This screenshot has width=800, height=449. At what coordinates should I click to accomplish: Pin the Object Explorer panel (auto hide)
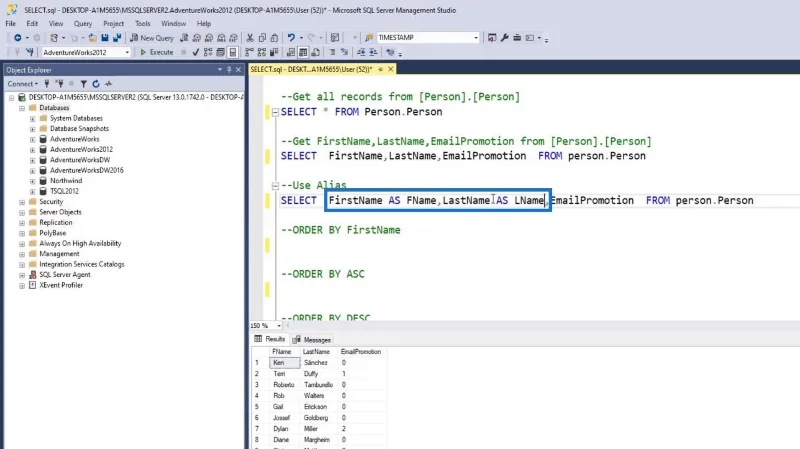pos(229,69)
